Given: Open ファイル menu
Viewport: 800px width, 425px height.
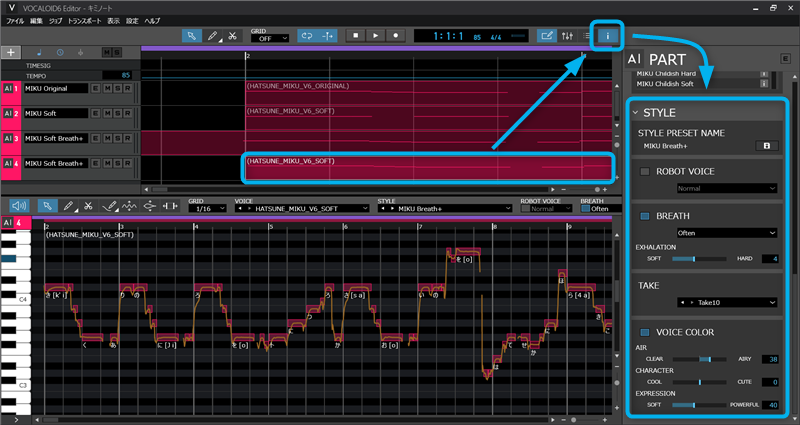Looking at the screenshot, I should pyautogui.click(x=15, y=21).
